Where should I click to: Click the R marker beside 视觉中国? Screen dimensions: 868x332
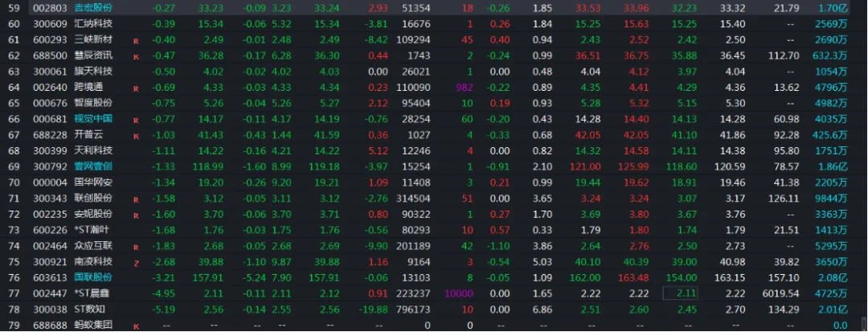[136, 120]
